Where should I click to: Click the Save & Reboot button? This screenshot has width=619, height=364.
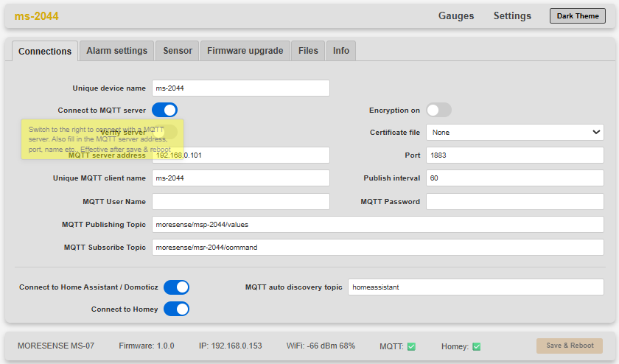pos(569,346)
